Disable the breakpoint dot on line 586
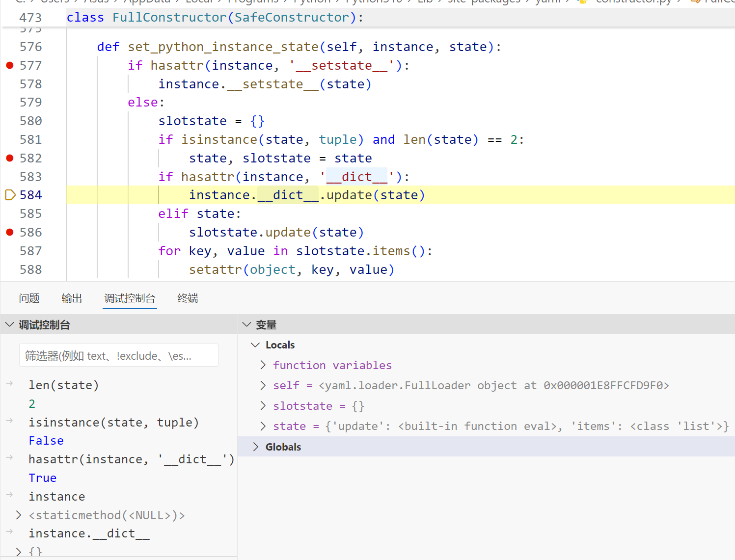The image size is (735, 560). coord(9,232)
